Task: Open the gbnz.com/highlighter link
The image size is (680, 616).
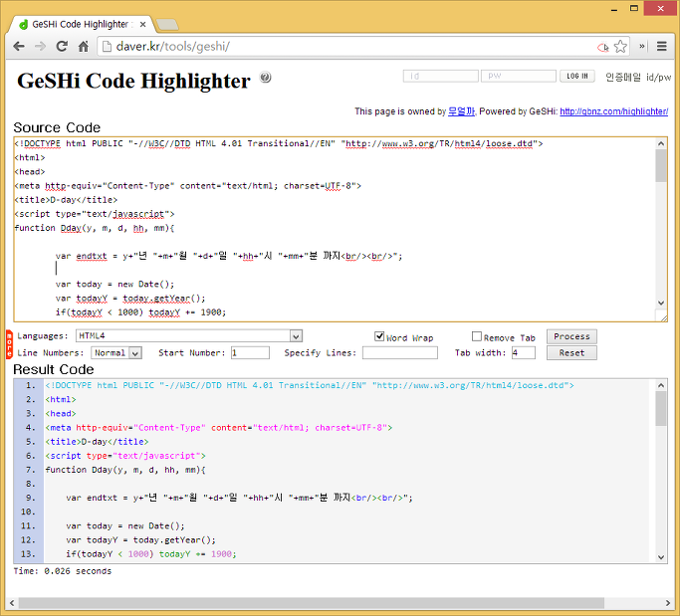Action: [x=613, y=111]
